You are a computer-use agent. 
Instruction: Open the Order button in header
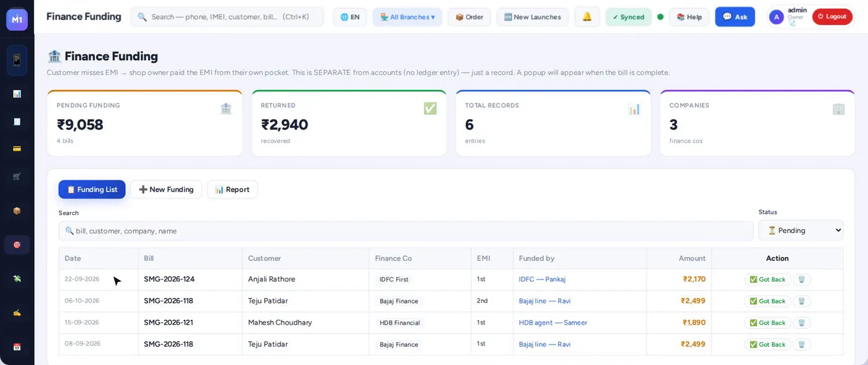tap(469, 17)
